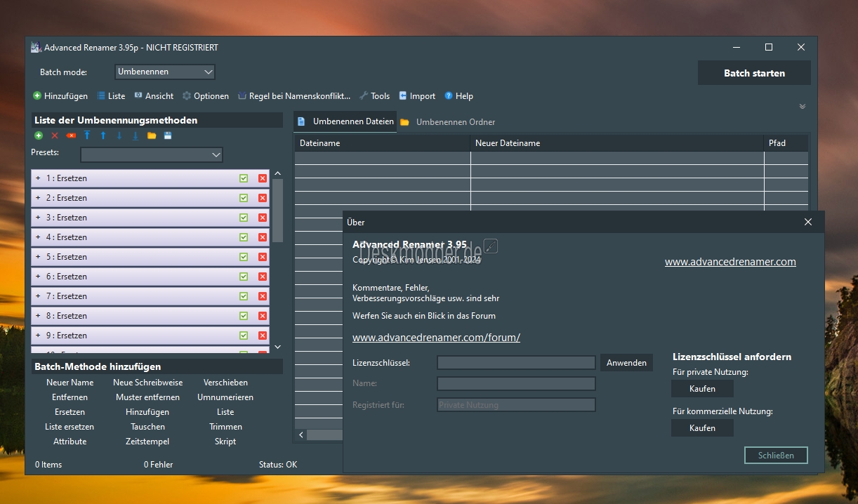The width and height of the screenshot is (858, 504).
Task: Delete method 2 : Ersetzen with red X
Action: [263, 198]
